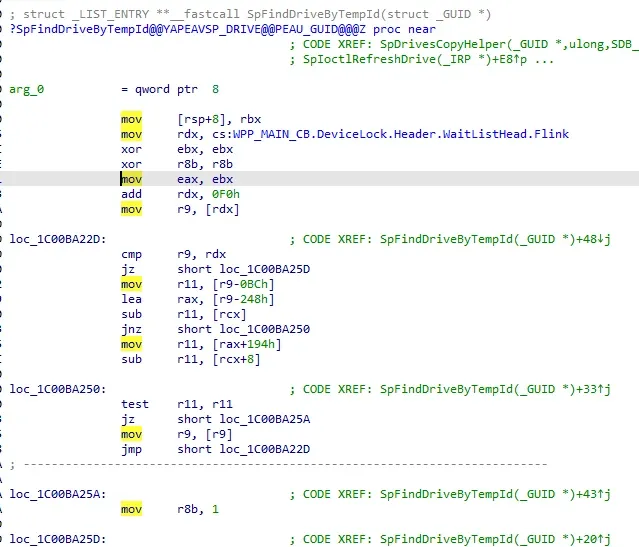Click 'cmp r9, rdx' instruction
The image size is (639, 547).
173,254
